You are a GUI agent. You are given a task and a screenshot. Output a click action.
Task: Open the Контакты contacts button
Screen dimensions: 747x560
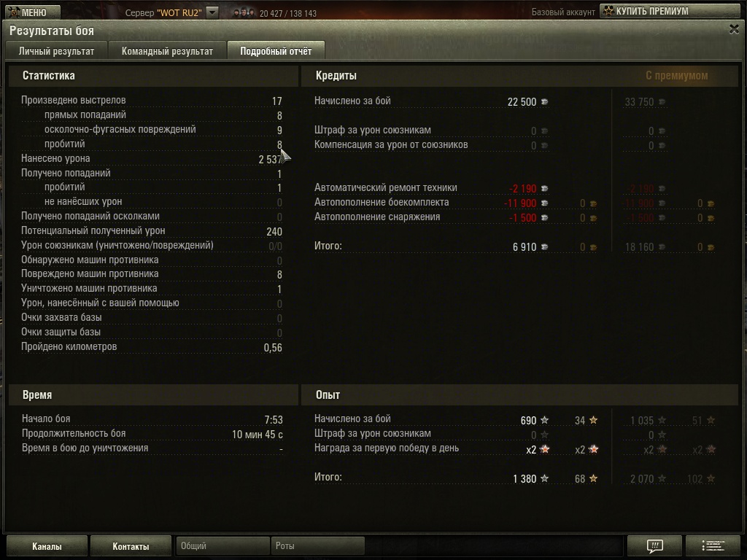(131, 546)
